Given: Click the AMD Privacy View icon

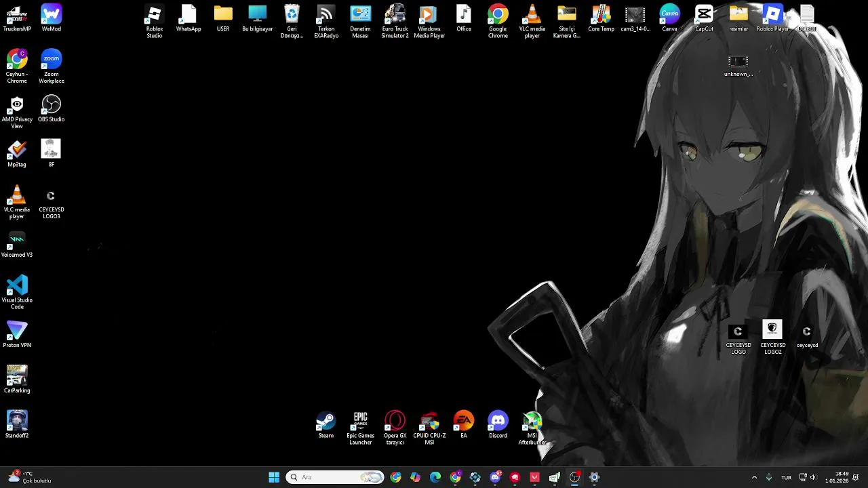Looking at the screenshot, I should click(x=17, y=112).
